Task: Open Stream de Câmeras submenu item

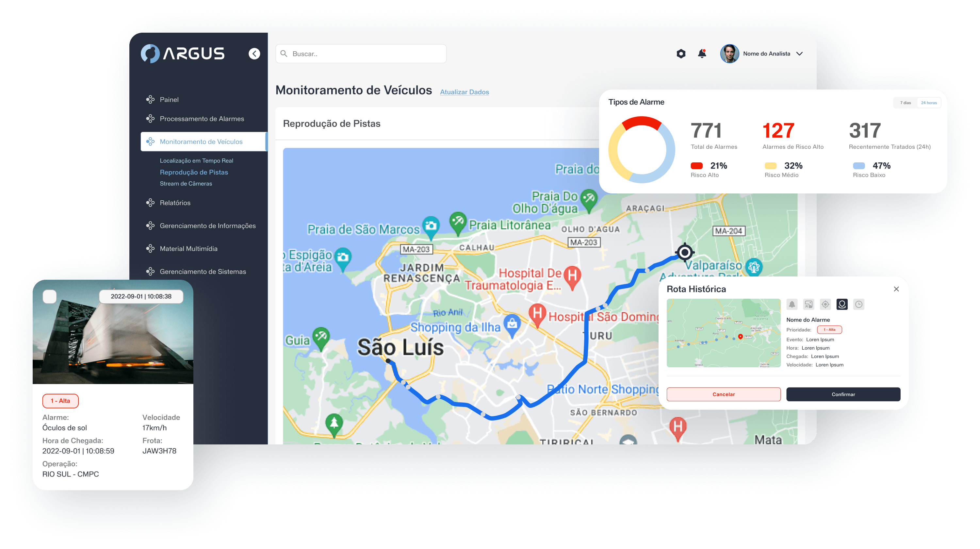Action: [x=186, y=184]
